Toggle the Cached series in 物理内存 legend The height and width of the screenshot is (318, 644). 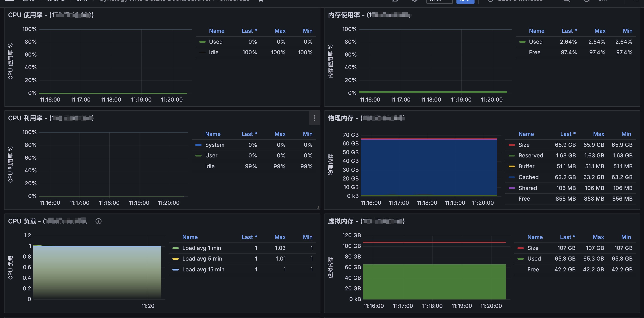[528, 177]
